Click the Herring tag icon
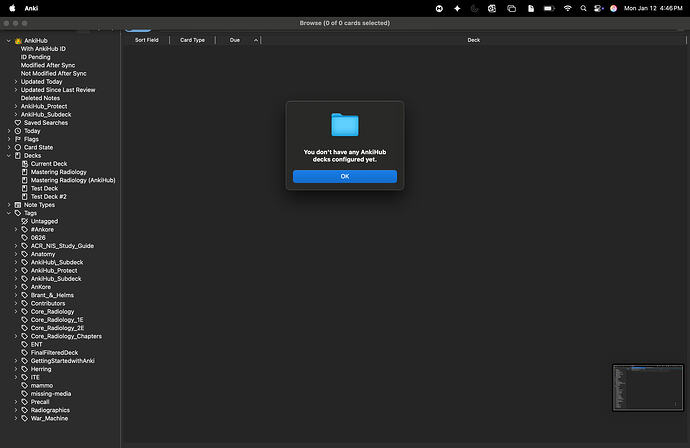Screen dimensions: 690x448 pos(25,369)
